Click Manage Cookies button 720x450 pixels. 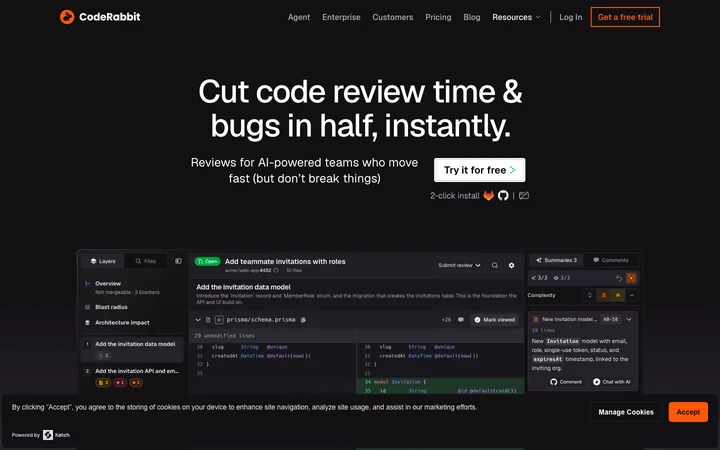point(625,412)
